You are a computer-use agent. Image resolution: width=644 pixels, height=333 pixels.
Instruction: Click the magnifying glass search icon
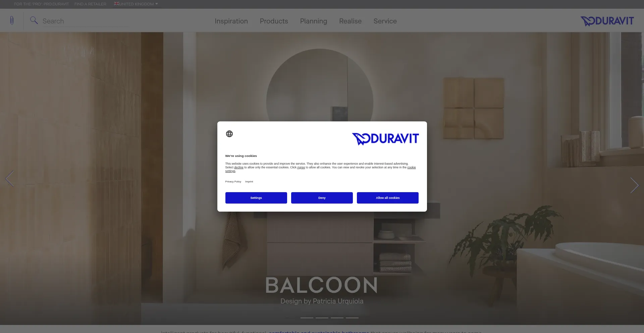click(34, 20)
